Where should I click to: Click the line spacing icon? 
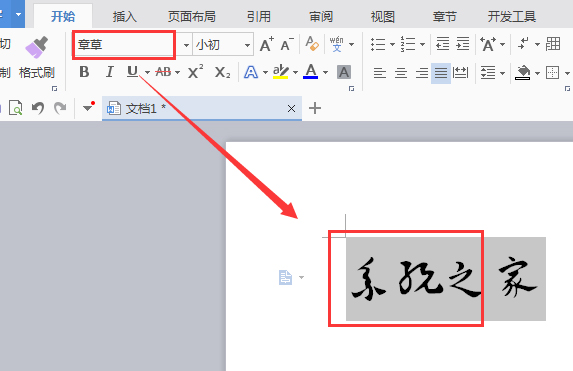[x=488, y=73]
